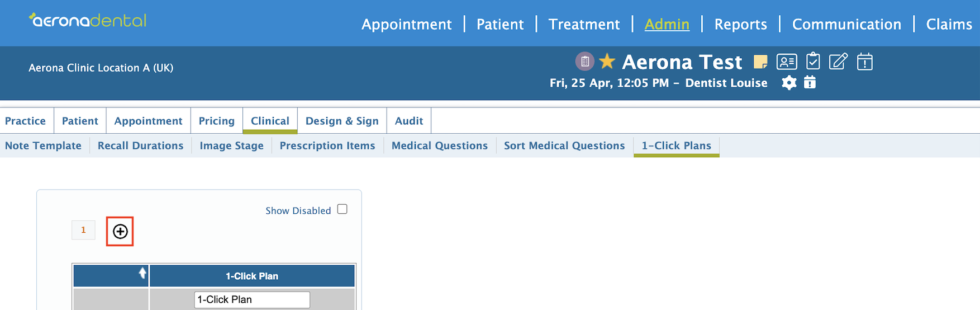Open the Reports menu
The width and height of the screenshot is (980, 310).
click(x=740, y=24)
